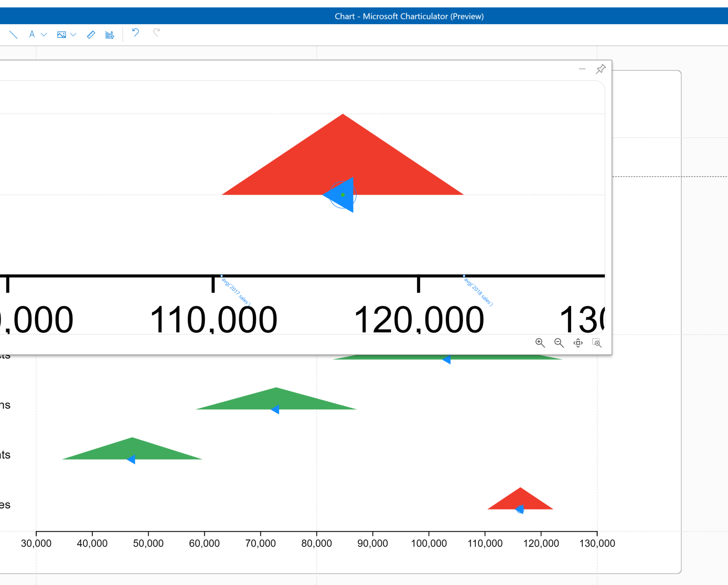Pin the floating chart panel
This screenshot has height=585, width=728.
[601, 69]
